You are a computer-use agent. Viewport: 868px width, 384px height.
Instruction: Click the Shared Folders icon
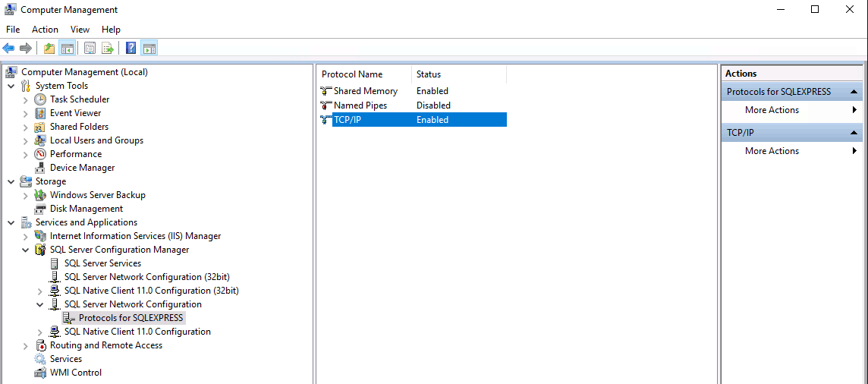point(40,127)
